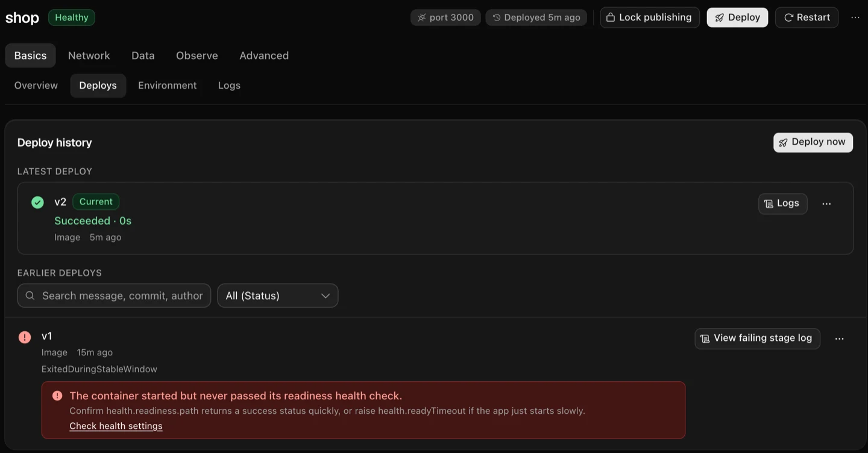Open the v2 deploy more options menu
Viewport: 868px width, 453px height.
click(x=826, y=204)
